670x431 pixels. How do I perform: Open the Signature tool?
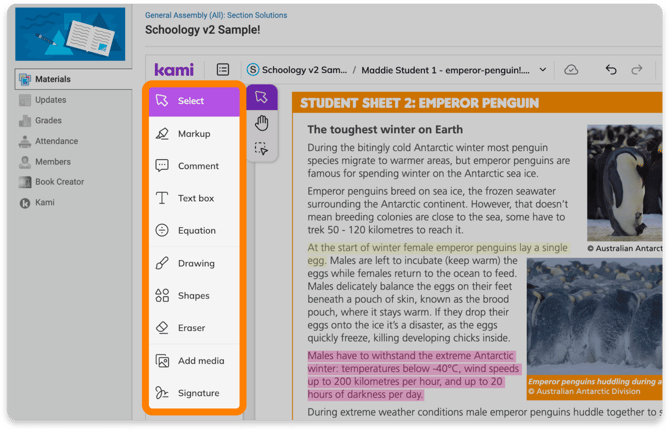point(194,393)
